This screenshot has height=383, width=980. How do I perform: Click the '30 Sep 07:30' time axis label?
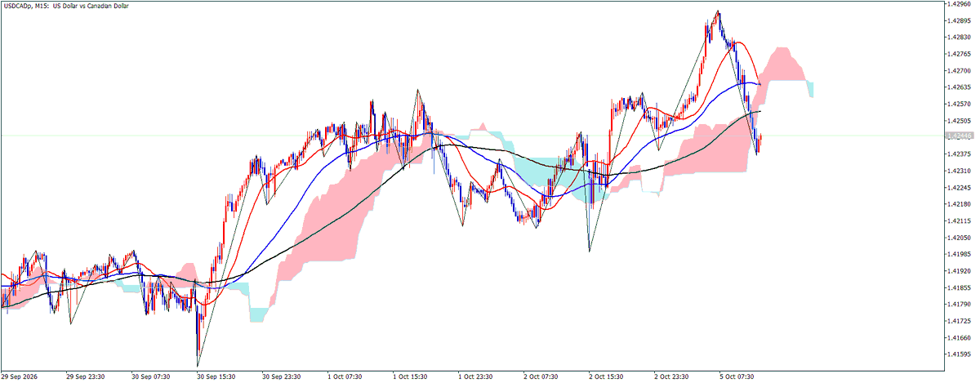click(x=150, y=377)
